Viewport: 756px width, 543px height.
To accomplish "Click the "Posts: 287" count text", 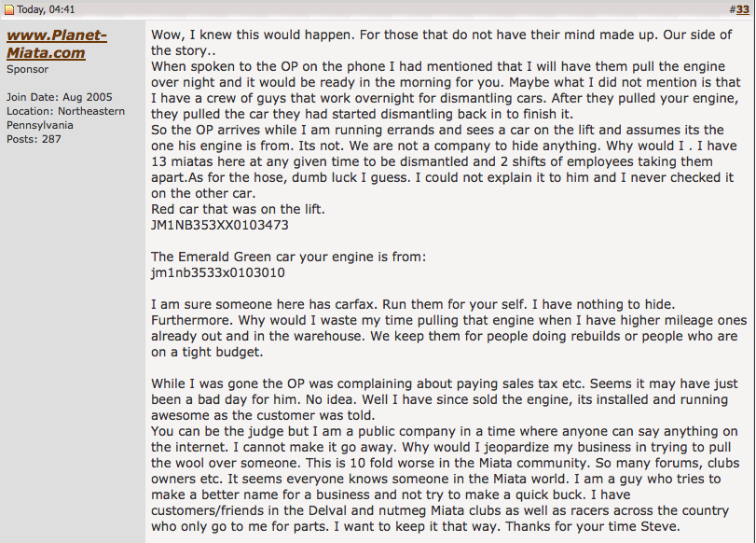I will (x=34, y=139).
